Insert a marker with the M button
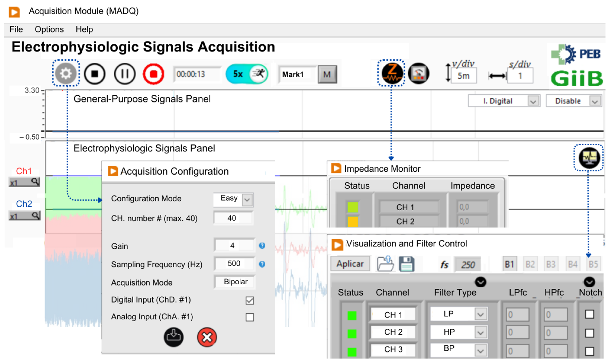Image resolution: width=608 pixels, height=364 pixels. tap(327, 74)
